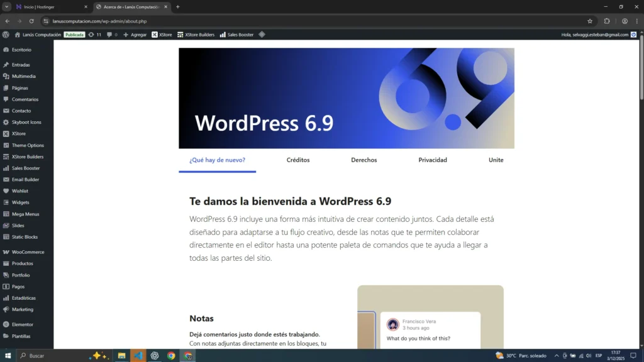Click the Lanús Computación site name link
This screenshot has height=362, width=644.
click(38, 35)
